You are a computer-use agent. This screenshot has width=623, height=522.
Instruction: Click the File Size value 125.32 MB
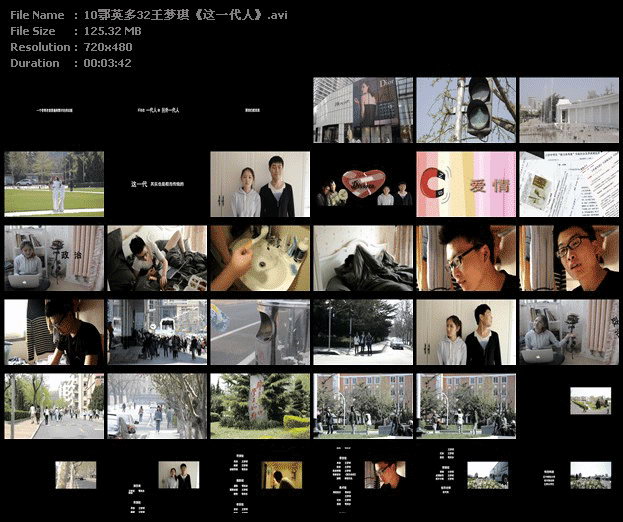pyautogui.click(x=111, y=31)
